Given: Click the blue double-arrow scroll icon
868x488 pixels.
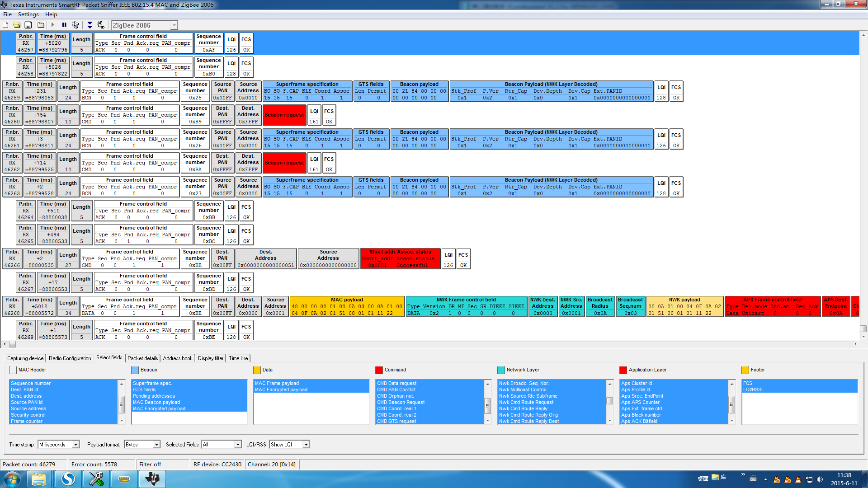Looking at the screenshot, I should (x=90, y=25).
